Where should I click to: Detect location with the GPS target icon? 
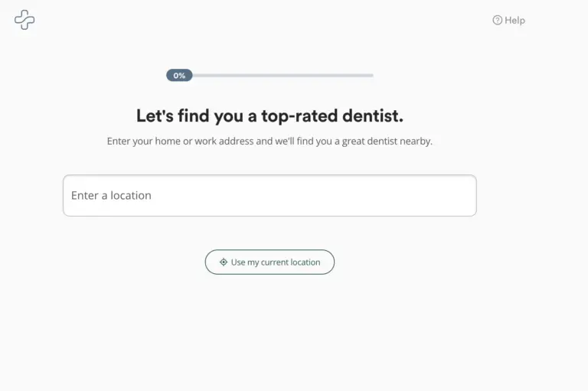224,262
